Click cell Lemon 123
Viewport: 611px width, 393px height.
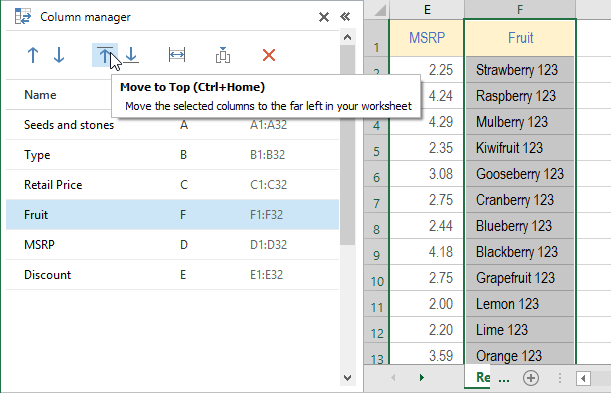tap(520, 304)
